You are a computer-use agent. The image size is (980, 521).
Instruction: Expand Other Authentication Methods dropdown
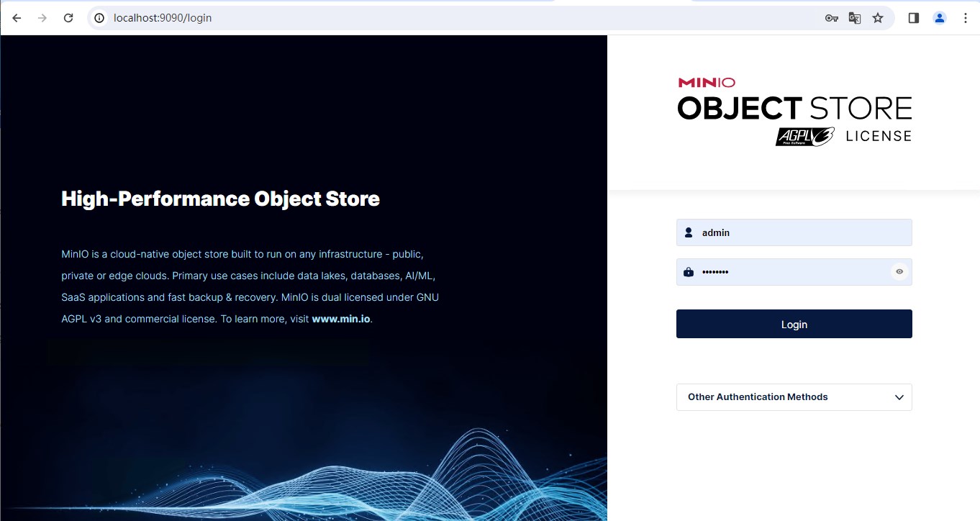coord(794,397)
